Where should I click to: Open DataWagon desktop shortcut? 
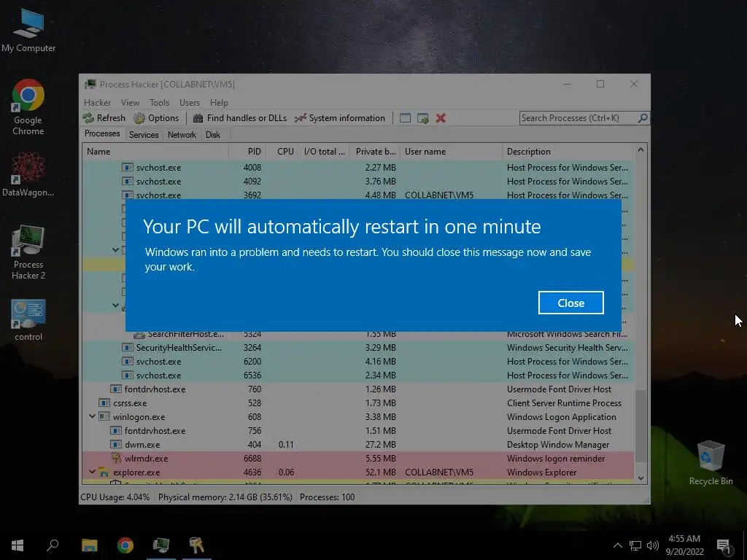pyautogui.click(x=28, y=174)
